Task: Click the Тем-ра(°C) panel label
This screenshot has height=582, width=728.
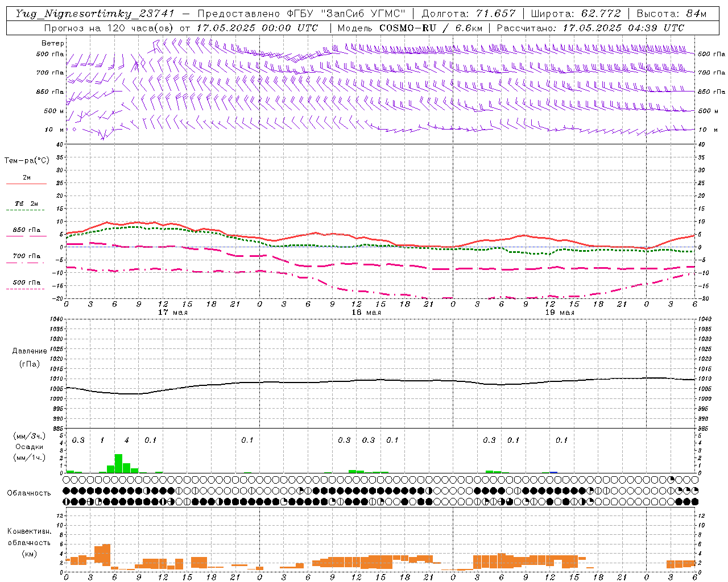Action: pyautogui.click(x=27, y=161)
